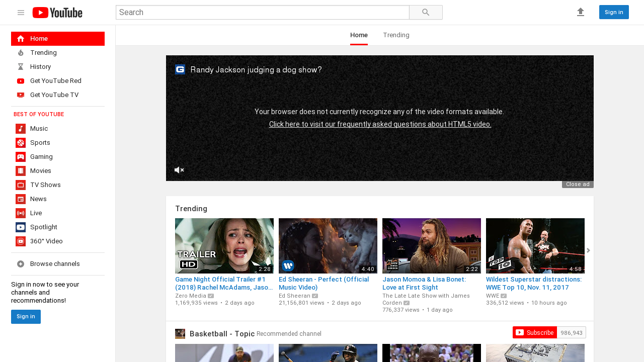Click the Get YouTube Red icon
Screen dimensions: 644x362
click(x=21, y=81)
